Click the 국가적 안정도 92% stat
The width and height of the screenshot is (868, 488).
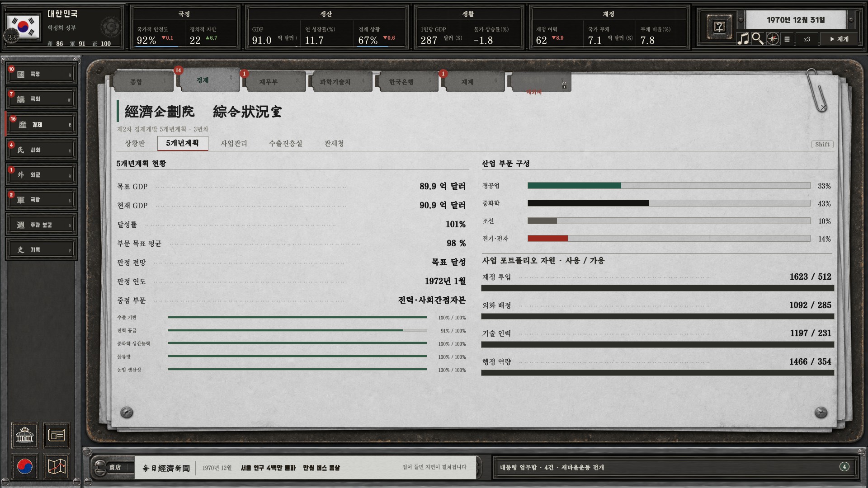coord(156,36)
